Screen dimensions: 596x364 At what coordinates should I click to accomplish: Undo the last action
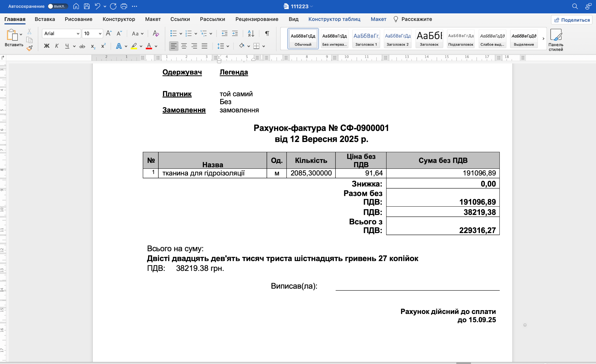click(x=97, y=6)
